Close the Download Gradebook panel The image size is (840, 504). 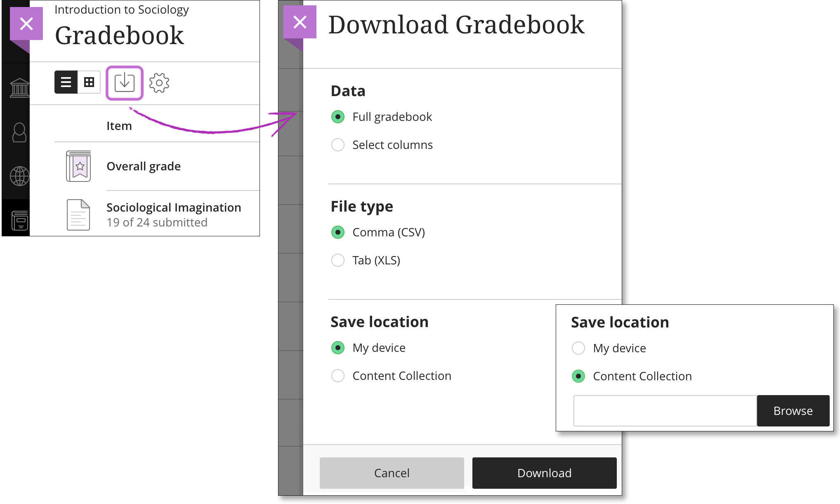coord(300,22)
